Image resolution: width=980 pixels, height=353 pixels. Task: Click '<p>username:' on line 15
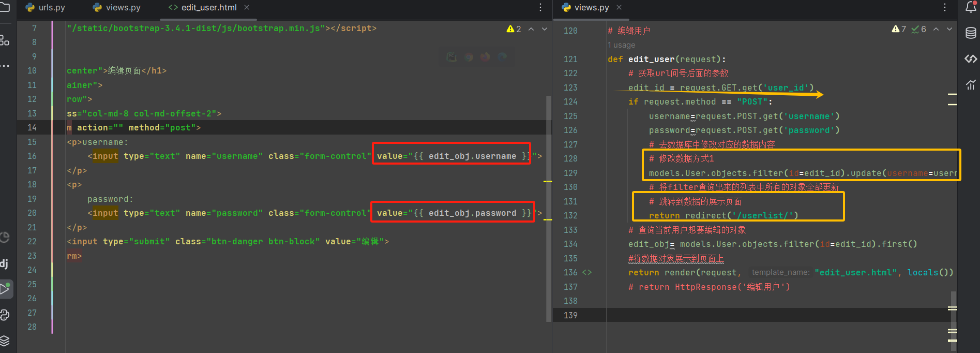(x=97, y=142)
